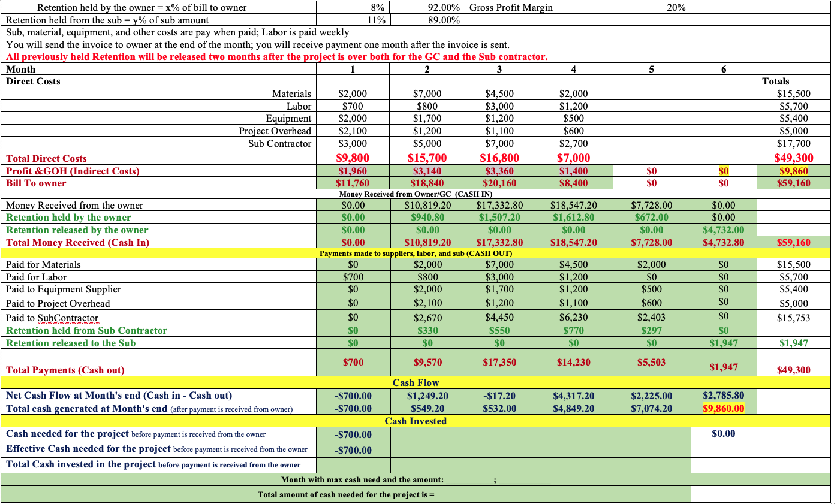Click Equipment direct cost total $5,400
Viewport: 837px width, 504px height.
coord(793,118)
